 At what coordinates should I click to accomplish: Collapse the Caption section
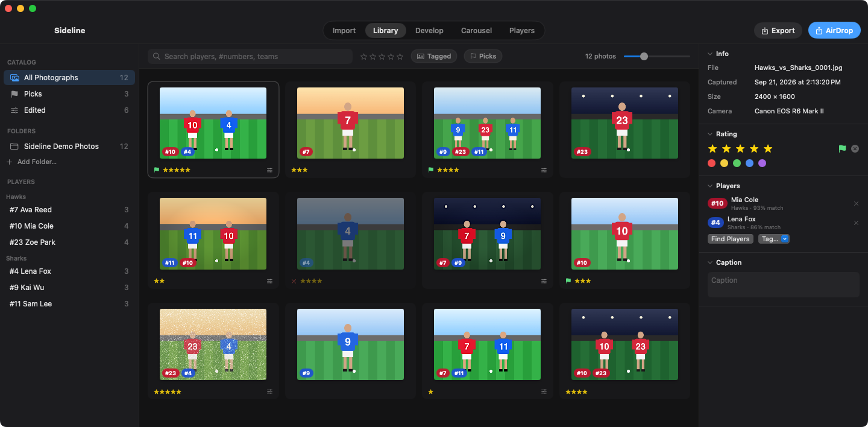coord(711,262)
